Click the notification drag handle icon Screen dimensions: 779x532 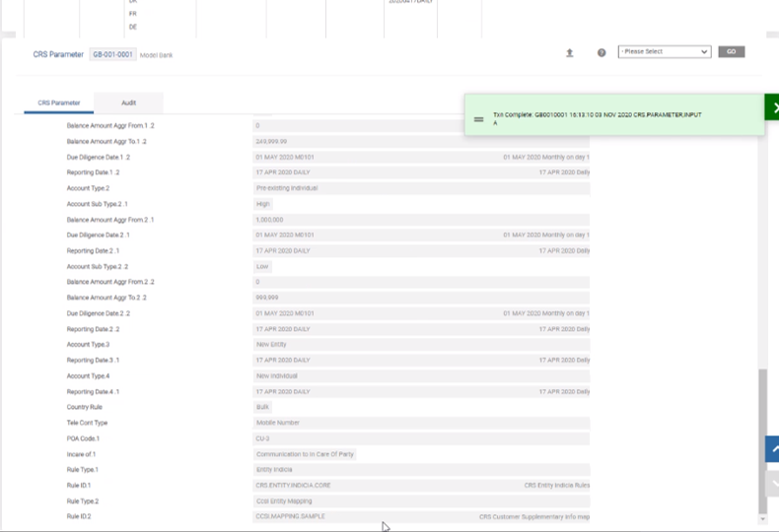click(478, 119)
